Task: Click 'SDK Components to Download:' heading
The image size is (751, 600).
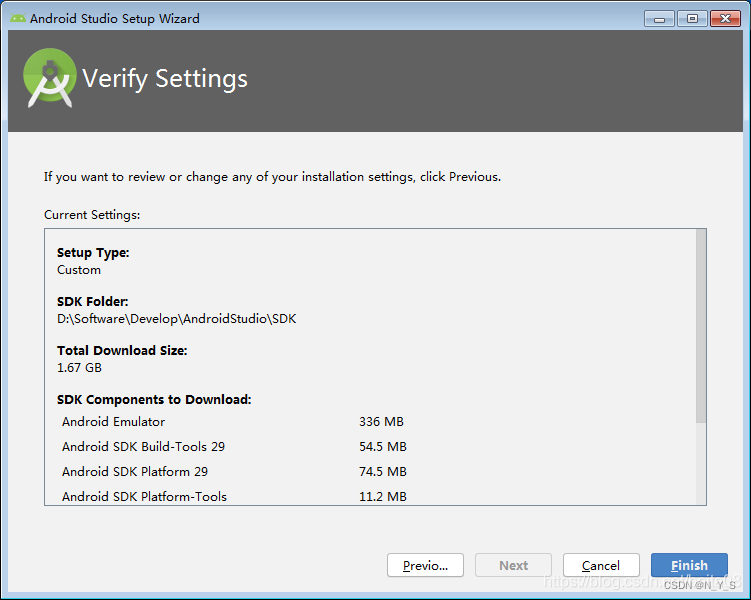Action: point(154,399)
